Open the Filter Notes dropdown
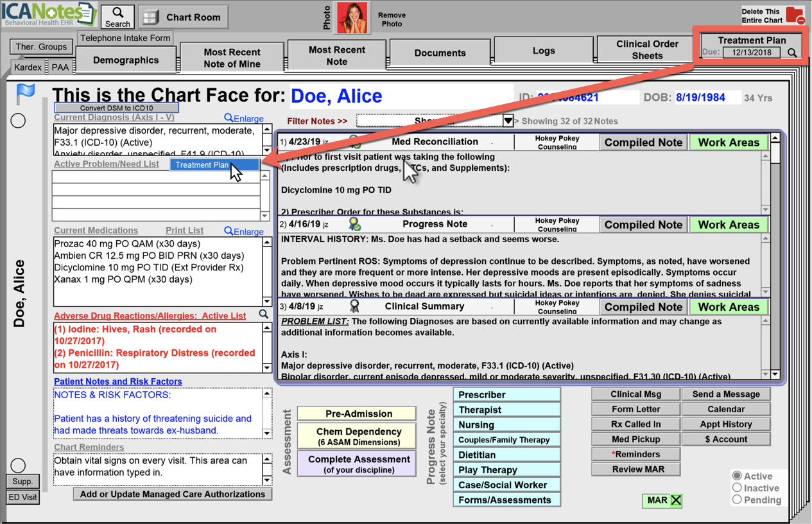The image size is (812, 524). click(x=508, y=121)
